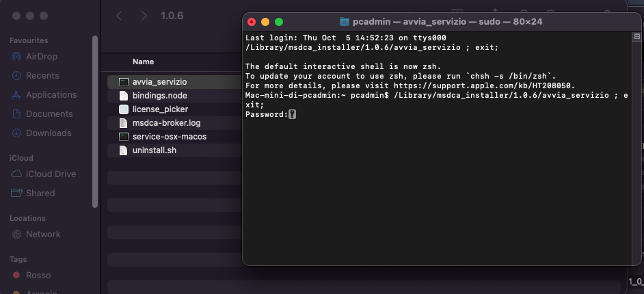Click the Terminal window title text

click(x=447, y=22)
